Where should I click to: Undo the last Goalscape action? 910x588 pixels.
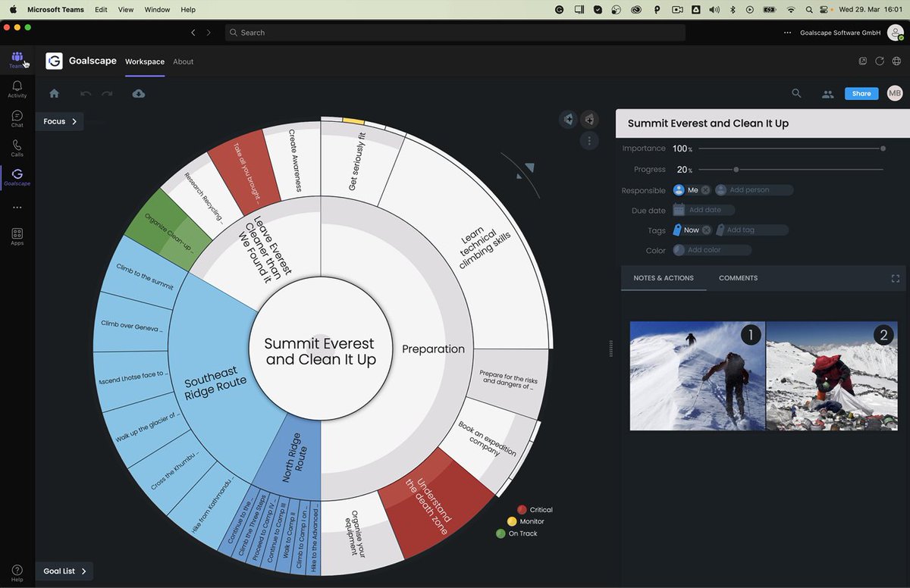click(x=86, y=93)
